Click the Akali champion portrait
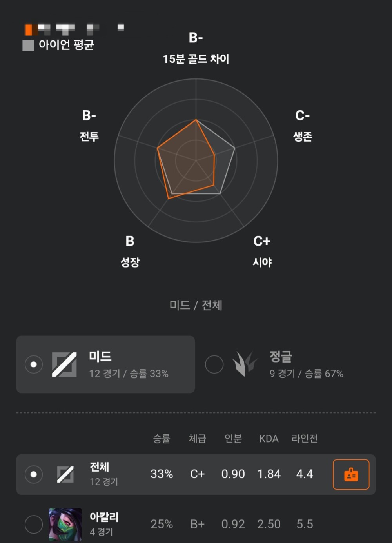 (65, 524)
